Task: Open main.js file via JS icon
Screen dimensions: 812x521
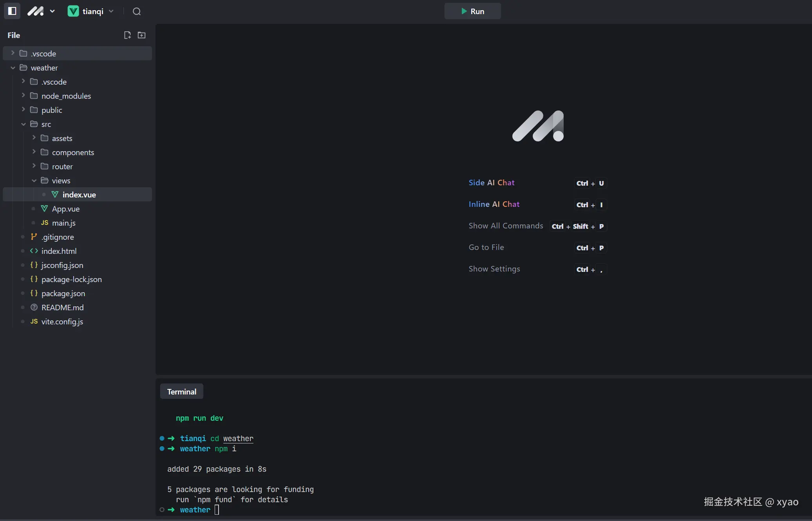Action: tap(44, 223)
